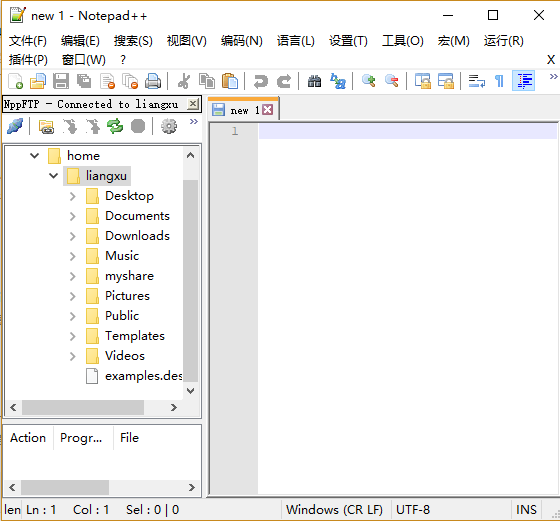The image size is (560, 521).
Task: Close the current document via toolbar icon
Action: (x=108, y=81)
